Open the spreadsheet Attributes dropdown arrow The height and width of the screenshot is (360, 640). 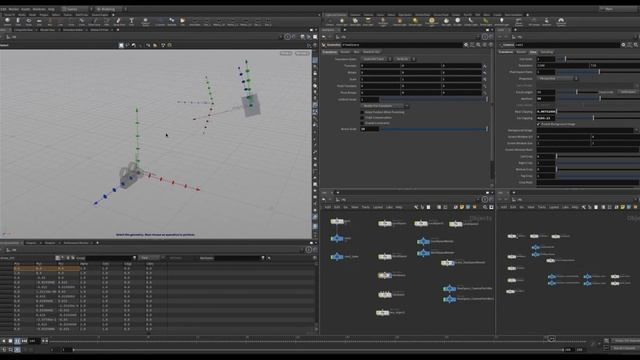click(x=263, y=258)
